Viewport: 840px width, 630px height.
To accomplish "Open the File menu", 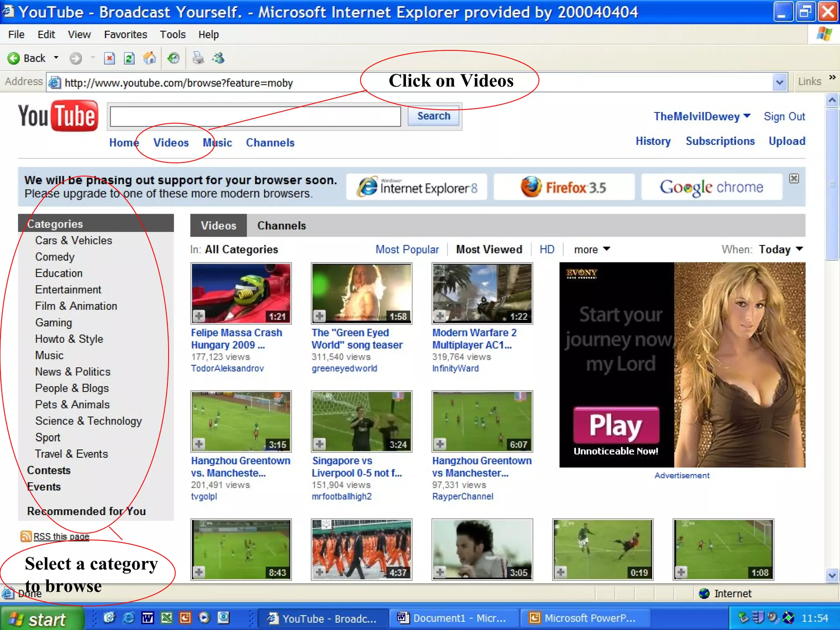I will [x=16, y=34].
